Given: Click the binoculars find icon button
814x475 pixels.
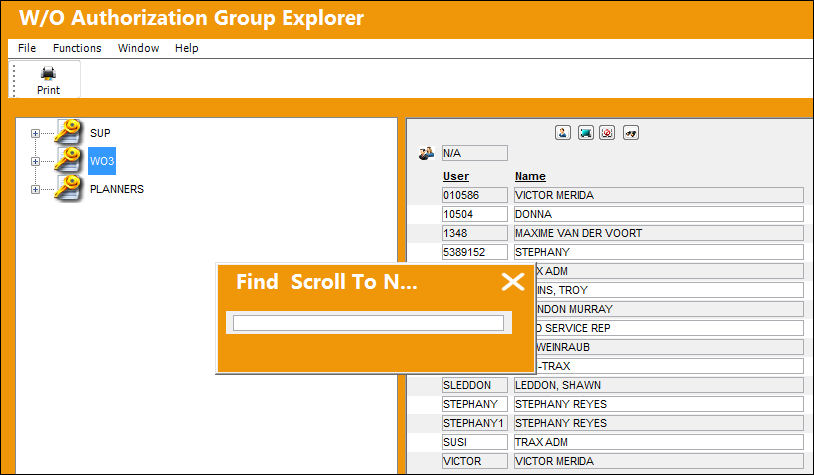Looking at the screenshot, I should 631,133.
